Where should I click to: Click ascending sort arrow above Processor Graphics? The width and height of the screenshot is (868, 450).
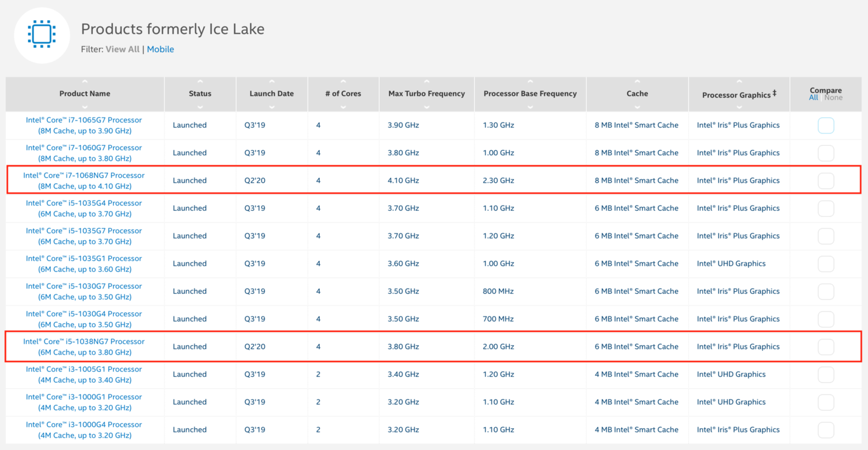739,82
